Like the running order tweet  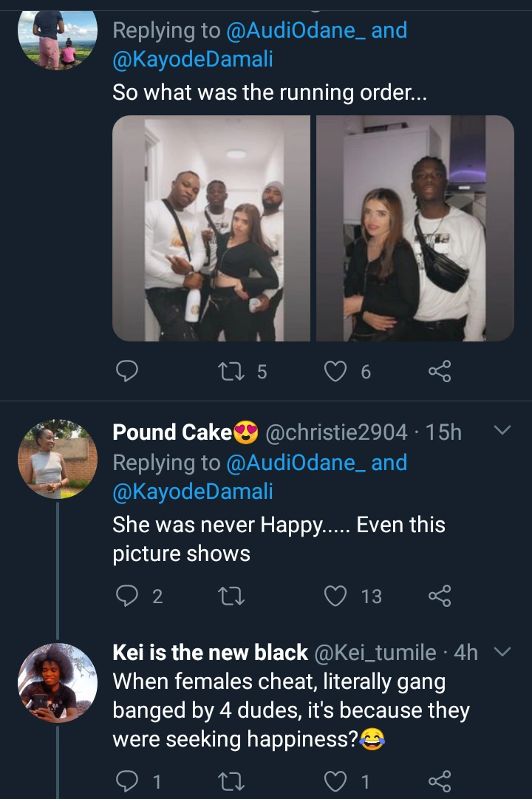point(337,371)
